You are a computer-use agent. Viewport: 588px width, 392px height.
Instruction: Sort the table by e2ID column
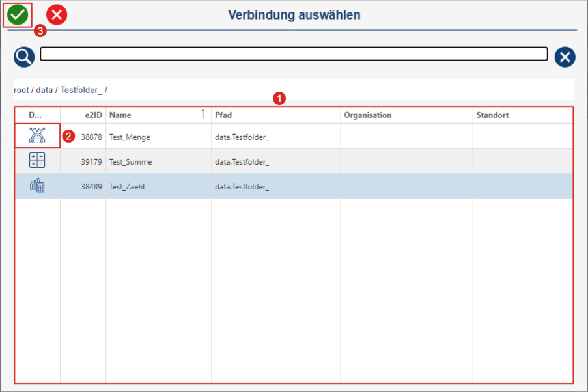coord(94,115)
